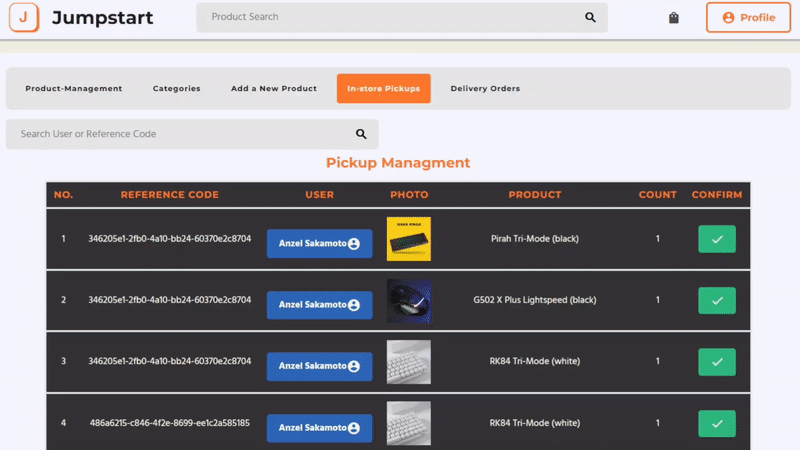The image size is (800, 450).
Task: Click the REFERENCE CODE column header
Action: point(170,195)
